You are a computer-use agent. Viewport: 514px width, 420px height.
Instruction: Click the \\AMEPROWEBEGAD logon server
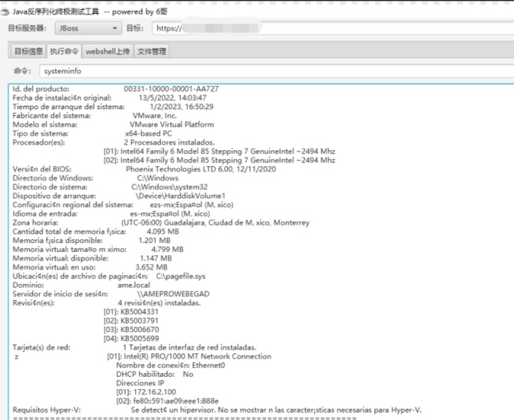click(x=174, y=294)
